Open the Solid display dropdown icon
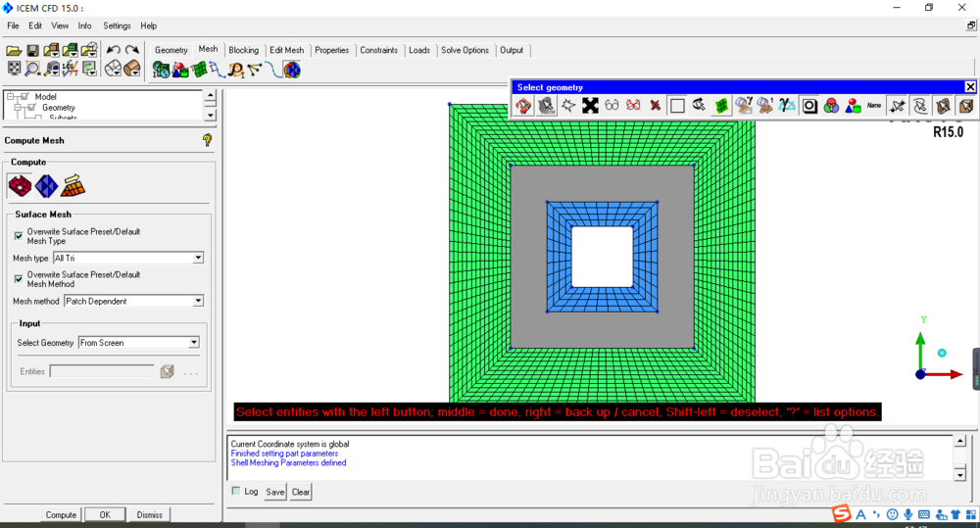The image size is (980, 528). (132, 69)
